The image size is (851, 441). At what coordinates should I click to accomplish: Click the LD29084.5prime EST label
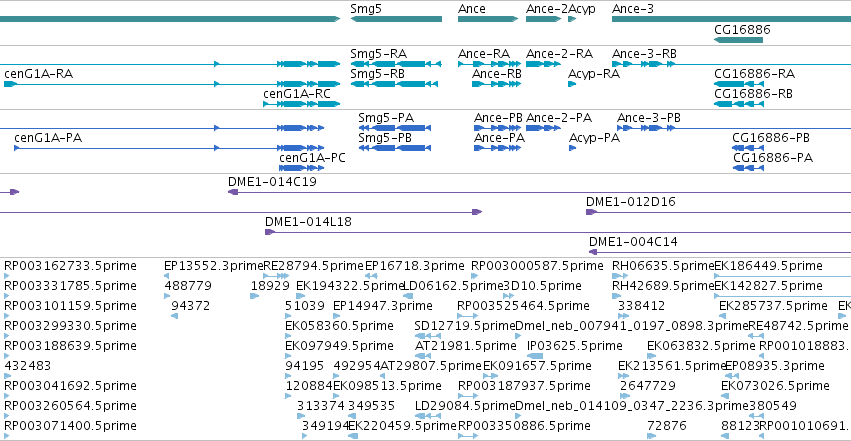click(465, 406)
